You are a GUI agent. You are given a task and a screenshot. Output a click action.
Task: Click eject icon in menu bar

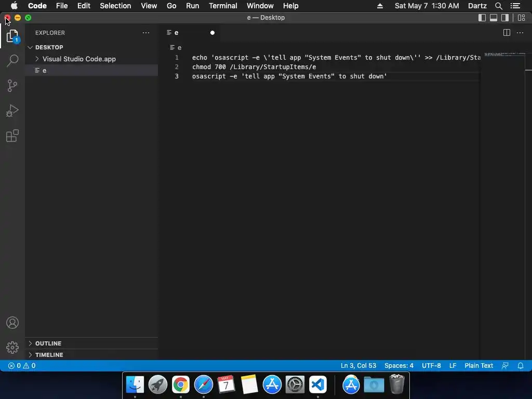pyautogui.click(x=380, y=6)
